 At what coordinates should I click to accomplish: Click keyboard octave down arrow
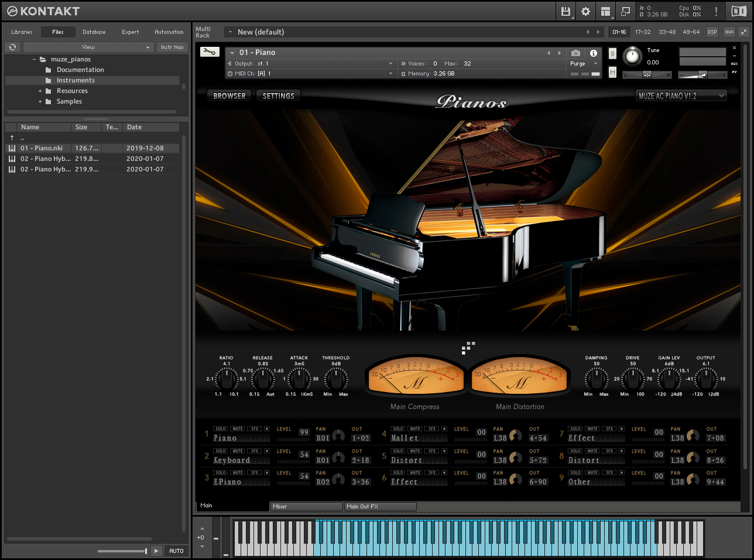pyautogui.click(x=202, y=547)
